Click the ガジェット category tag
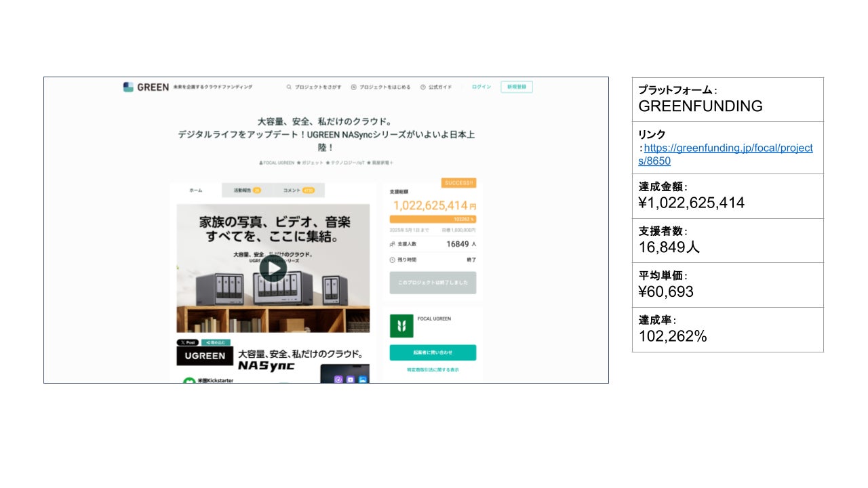The width and height of the screenshot is (868, 488). (x=310, y=163)
